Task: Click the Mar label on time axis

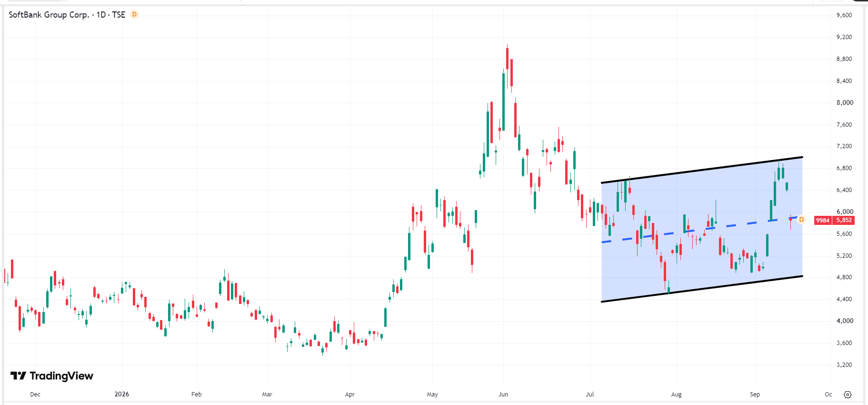Action: coord(267,395)
